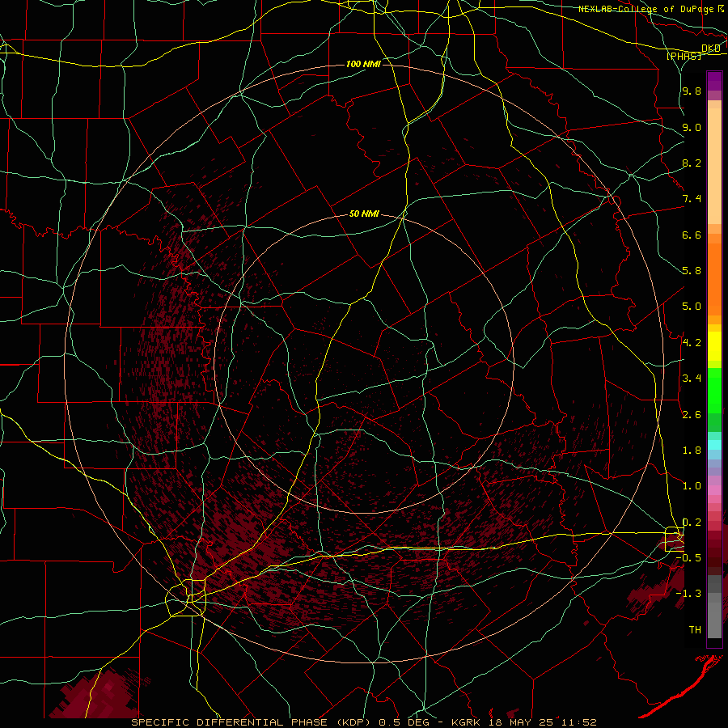
Task: Click the 4.2 scale label
Action: (692, 343)
